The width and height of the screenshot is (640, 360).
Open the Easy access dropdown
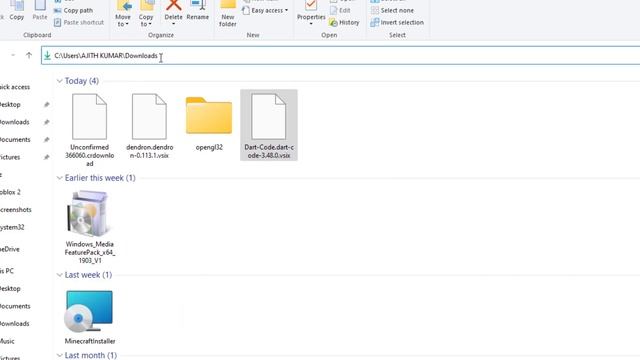click(x=265, y=10)
